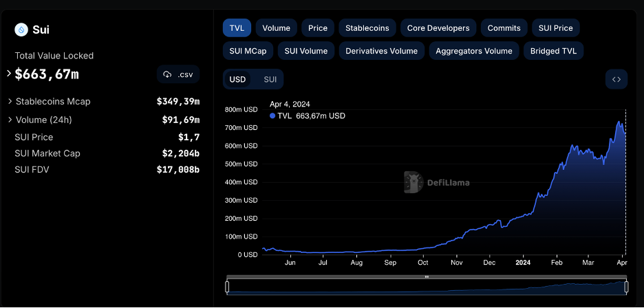Viewport: 644px width, 308px height.
Task: Click the Sui chain title text
Action: click(41, 30)
